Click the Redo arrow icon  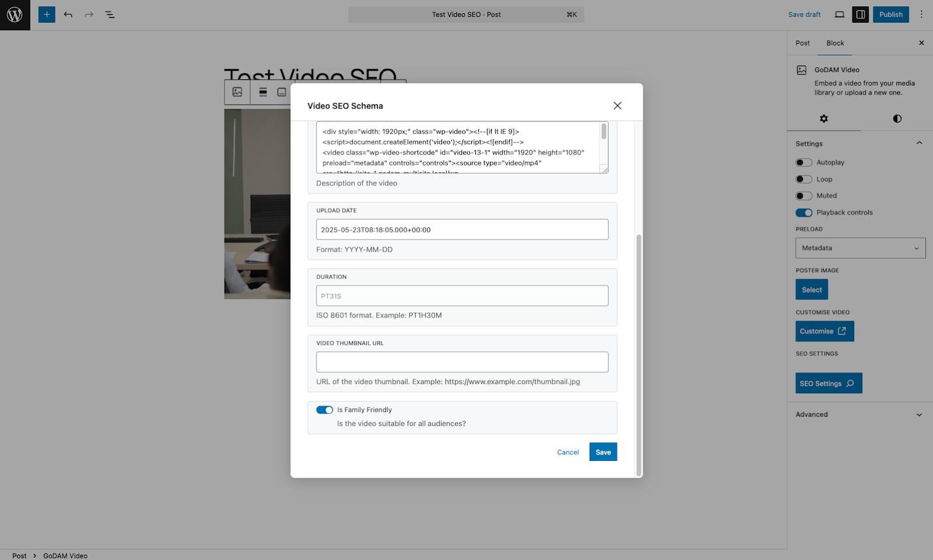point(89,15)
